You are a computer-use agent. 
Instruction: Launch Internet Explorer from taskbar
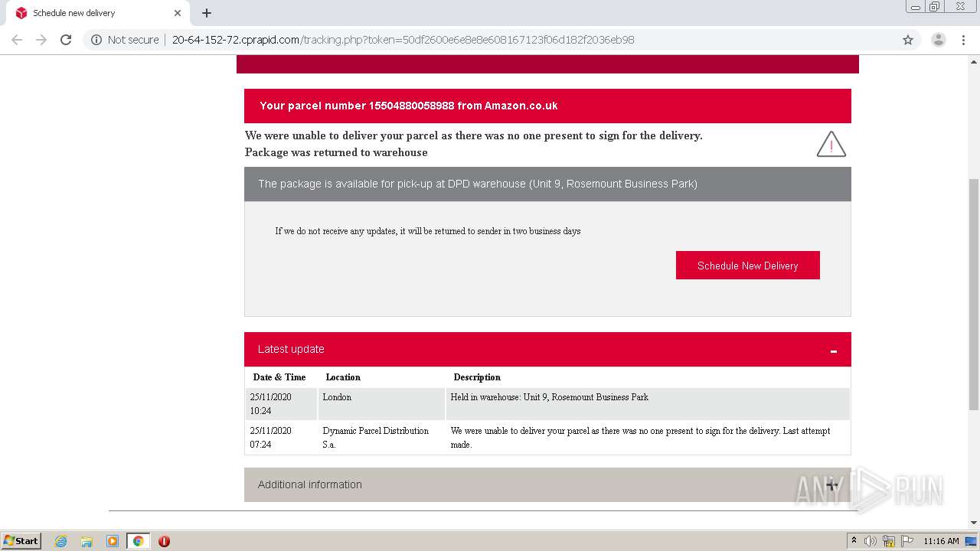(61, 541)
